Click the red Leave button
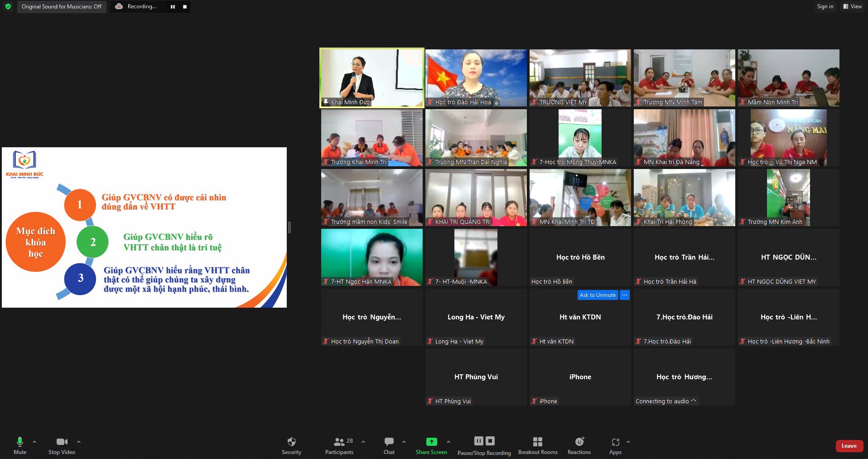Screen dimensions: 868x459 point(849,446)
